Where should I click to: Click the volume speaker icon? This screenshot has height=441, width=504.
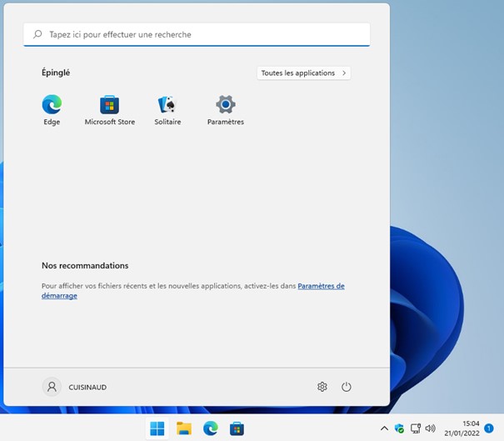coord(430,428)
